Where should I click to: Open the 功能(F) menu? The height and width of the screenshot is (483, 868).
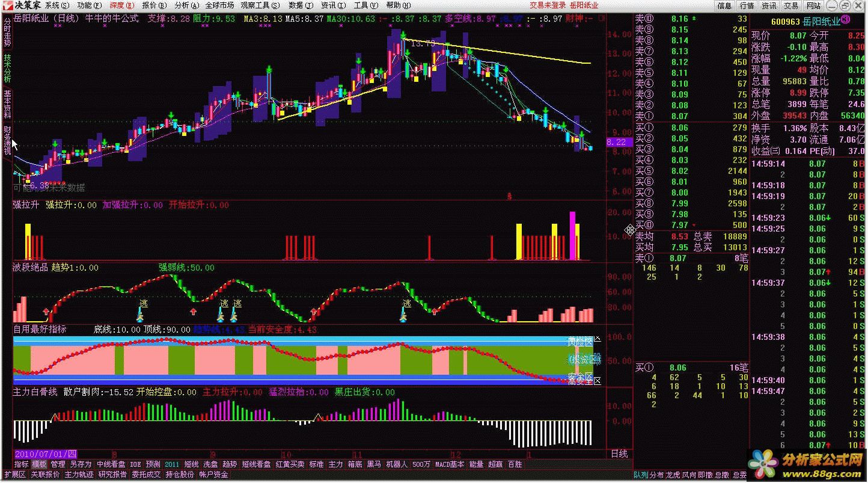click(x=89, y=5)
